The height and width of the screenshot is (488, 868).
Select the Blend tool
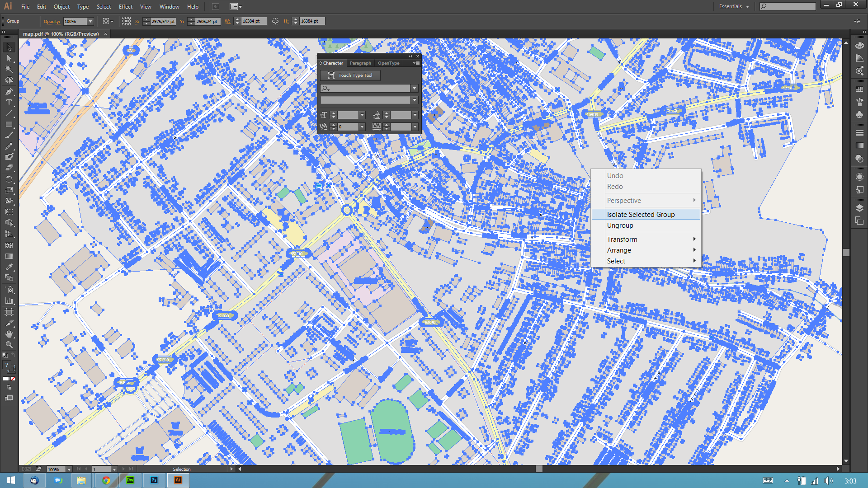pos(9,278)
